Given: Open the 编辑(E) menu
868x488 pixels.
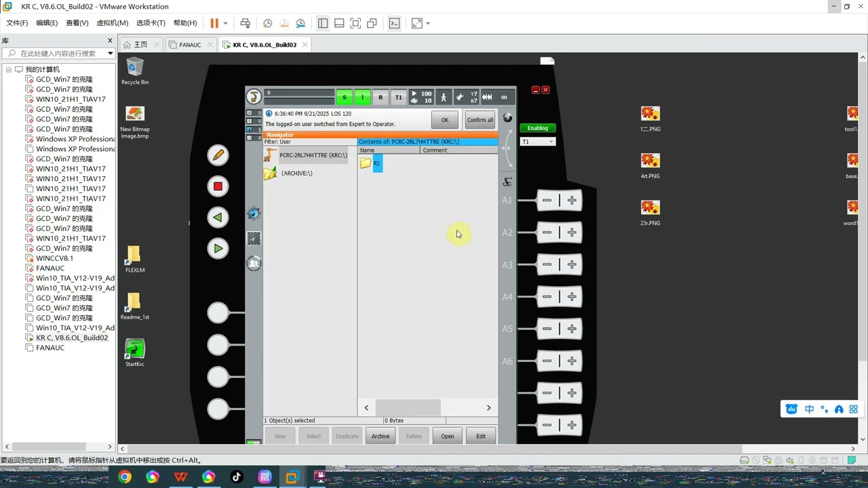Looking at the screenshot, I should pyautogui.click(x=47, y=23).
